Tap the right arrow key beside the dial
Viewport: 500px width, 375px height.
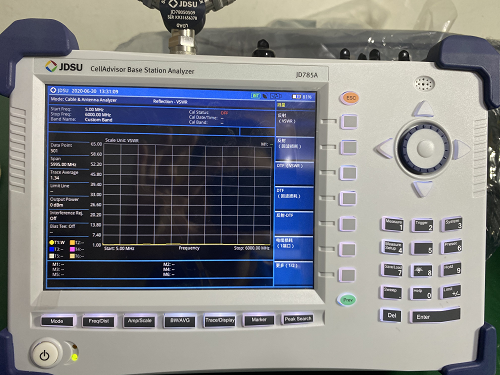pyautogui.click(x=461, y=148)
